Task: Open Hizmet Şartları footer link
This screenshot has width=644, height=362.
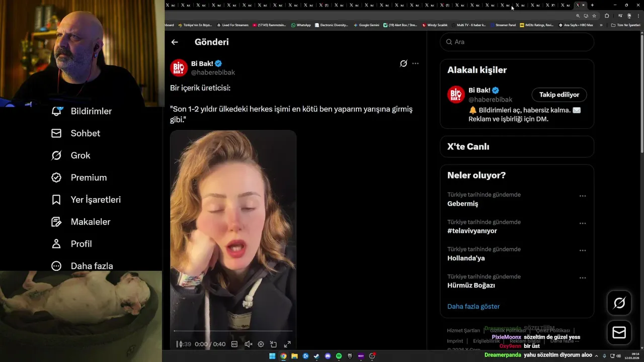Action: (463, 330)
